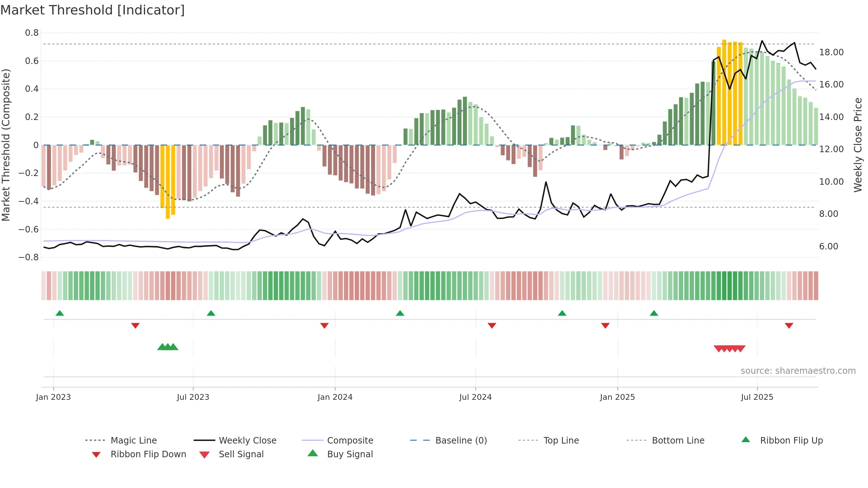Image resolution: width=868 pixels, height=488 pixels.
Task: Click the yellow overbought bars in mid 2025
Action: point(729,93)
